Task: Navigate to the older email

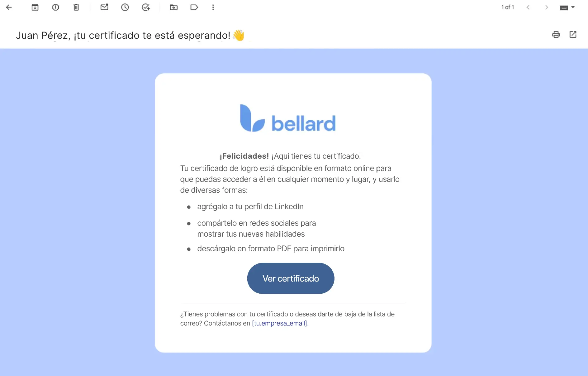Action: pyautogui.click(x=547, y=7)
